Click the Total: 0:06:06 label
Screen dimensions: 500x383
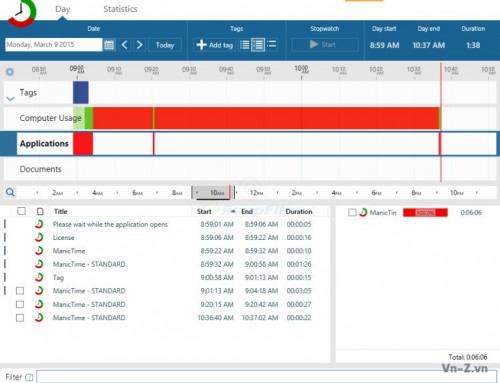468,357
